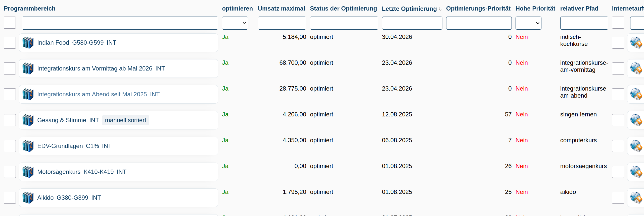Open the optimieren filter dropdown
This screenshot has height=216, width=644.
[x=235, y=23]
